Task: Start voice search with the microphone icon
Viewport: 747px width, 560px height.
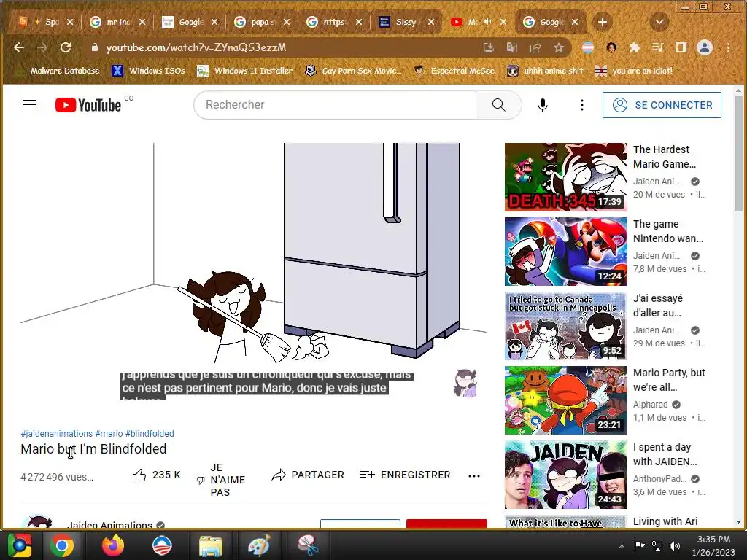Action: [542, 105]
